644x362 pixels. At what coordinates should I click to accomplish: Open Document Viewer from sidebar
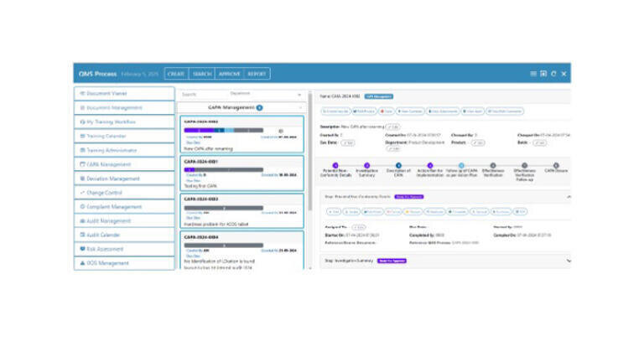click(x=124, y=94)
